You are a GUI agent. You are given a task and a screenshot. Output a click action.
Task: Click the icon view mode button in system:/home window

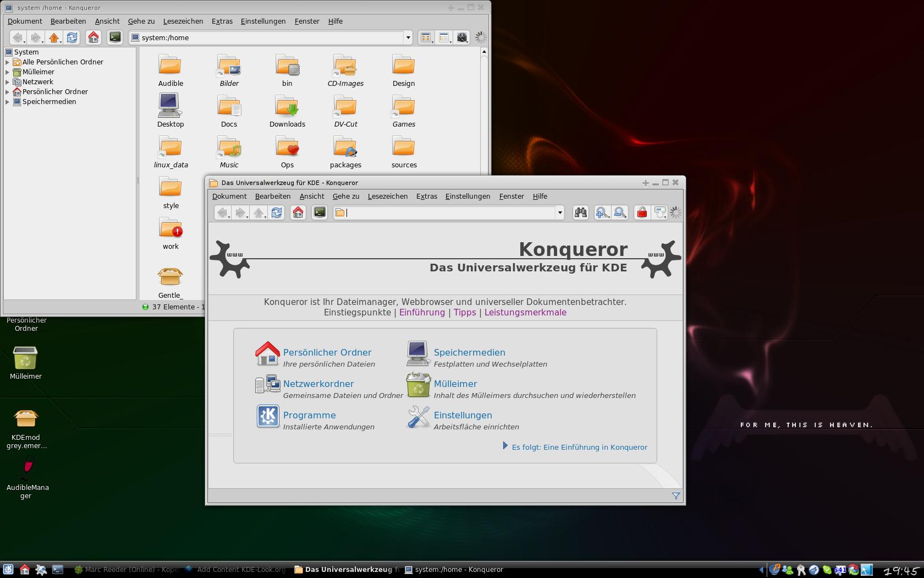tap(426, 37)
